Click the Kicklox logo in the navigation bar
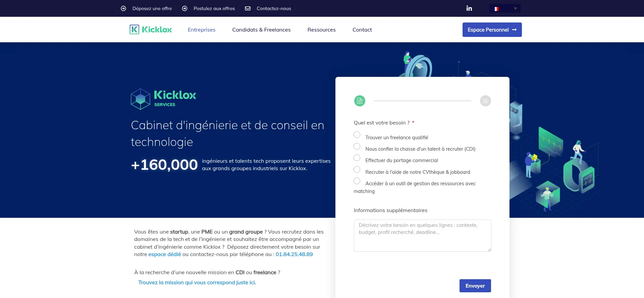644x298 pixels. pyautogui.click(x=151, y=30)
